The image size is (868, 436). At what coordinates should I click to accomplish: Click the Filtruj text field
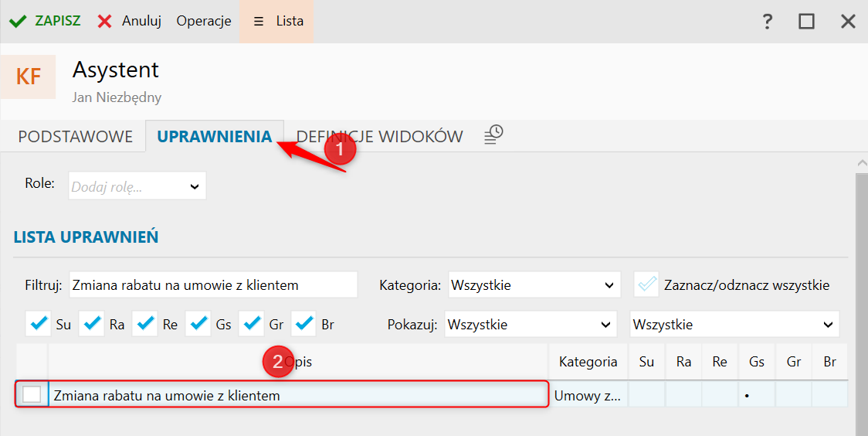pos(214,284)
